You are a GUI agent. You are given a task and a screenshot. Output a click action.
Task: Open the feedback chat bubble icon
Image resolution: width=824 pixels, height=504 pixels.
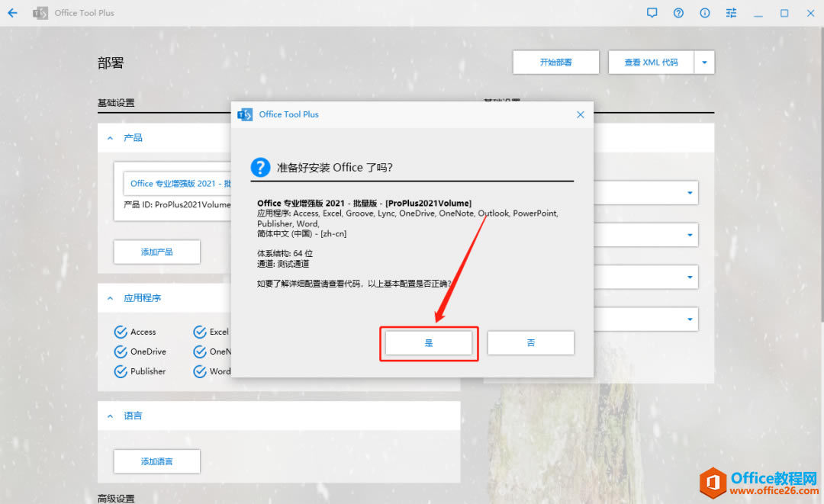652,13
